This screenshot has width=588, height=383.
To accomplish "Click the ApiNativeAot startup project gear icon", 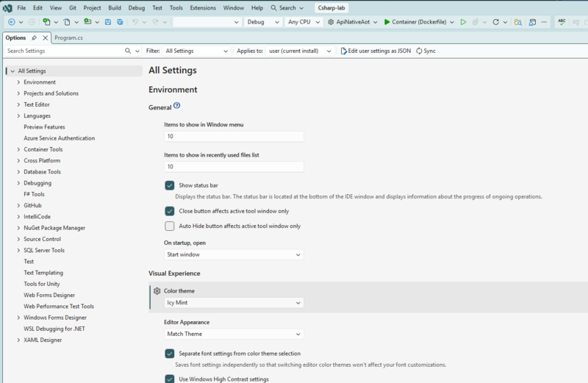I will click(331, 22).
